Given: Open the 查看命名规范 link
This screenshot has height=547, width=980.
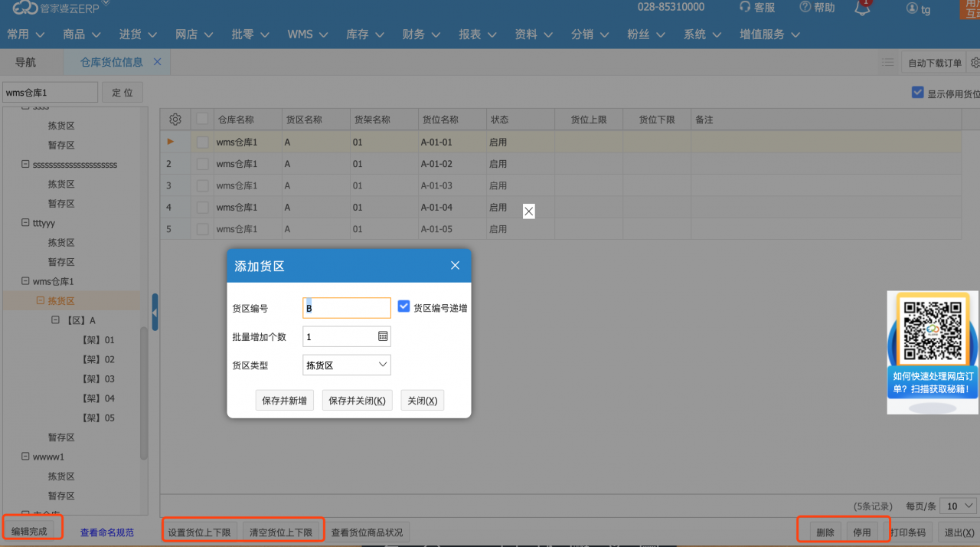Looking at the screenshot, I should pos(107,532).
